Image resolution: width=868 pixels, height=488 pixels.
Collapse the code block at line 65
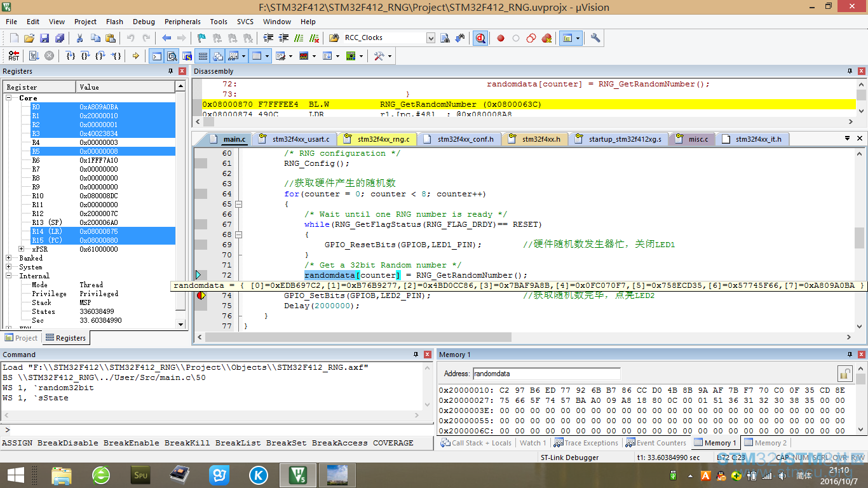[x=239, y=204]
